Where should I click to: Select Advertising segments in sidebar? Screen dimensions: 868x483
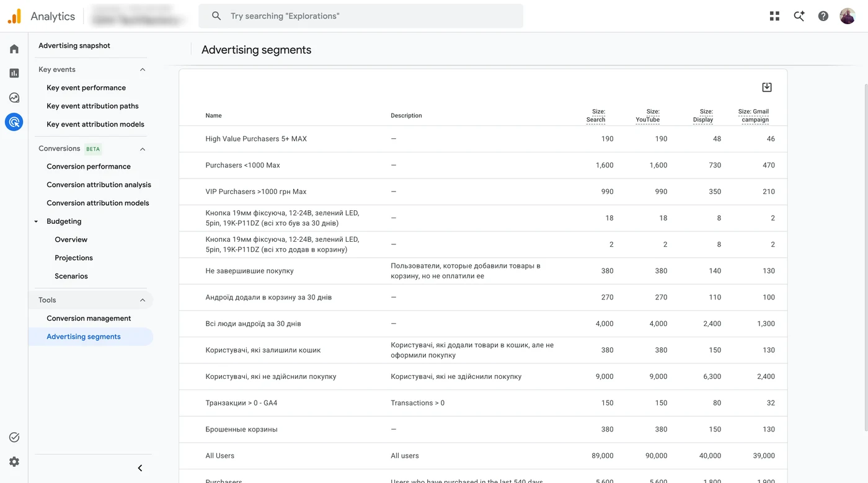[91, 337]
